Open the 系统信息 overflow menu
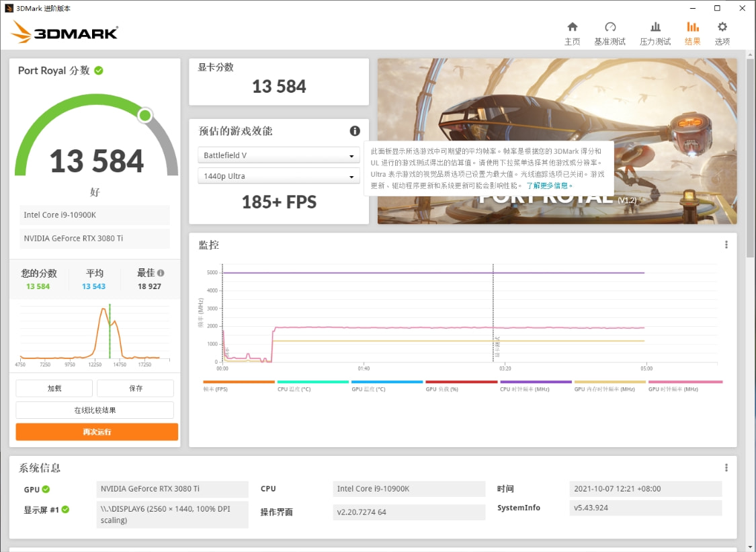Viewport: 756px width, 552px height. 726,467
